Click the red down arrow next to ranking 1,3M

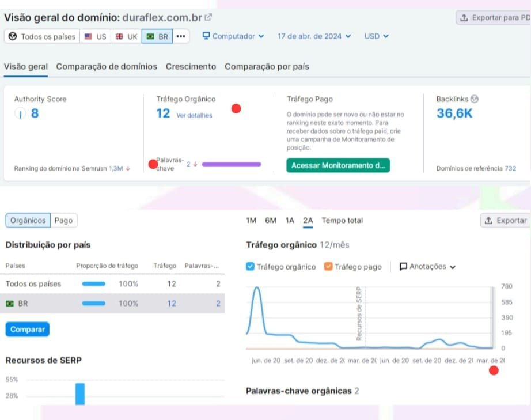click(128, 168)
